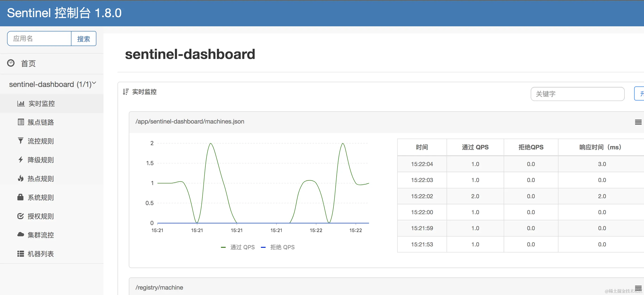Open the hamburger menu of machines.json panel
The width and height of the screenshot is (644, 295).
point(638,122)
